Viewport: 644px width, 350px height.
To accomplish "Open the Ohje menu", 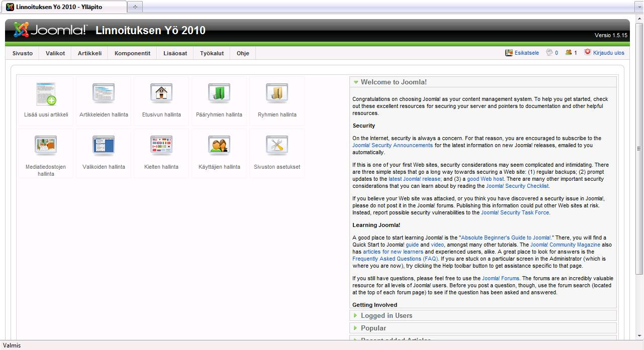I will pyautogui.click(x=243, y=53).
